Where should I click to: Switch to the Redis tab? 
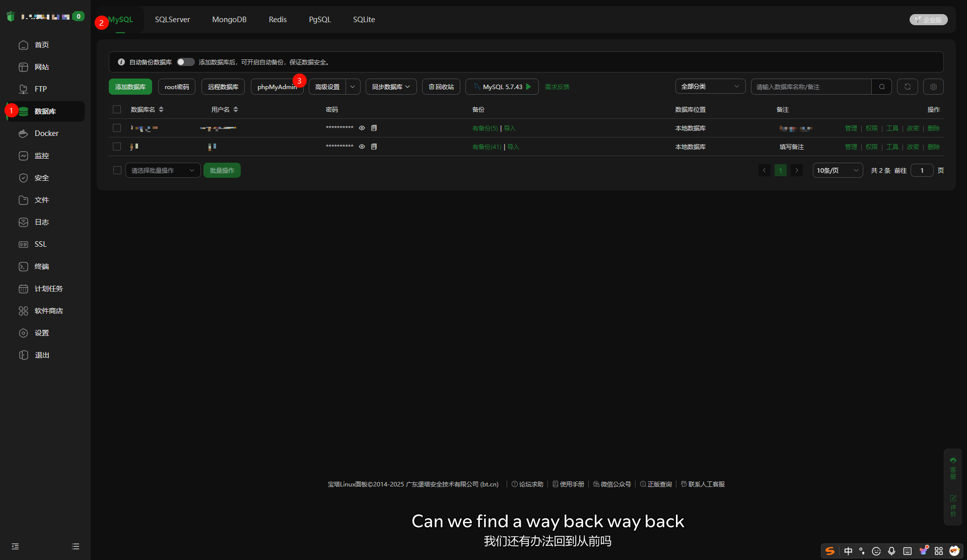pos(278,20)
